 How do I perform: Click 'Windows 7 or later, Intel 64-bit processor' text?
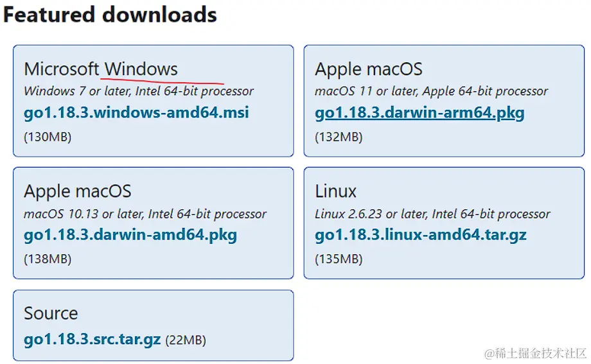(x=139, y=91)
